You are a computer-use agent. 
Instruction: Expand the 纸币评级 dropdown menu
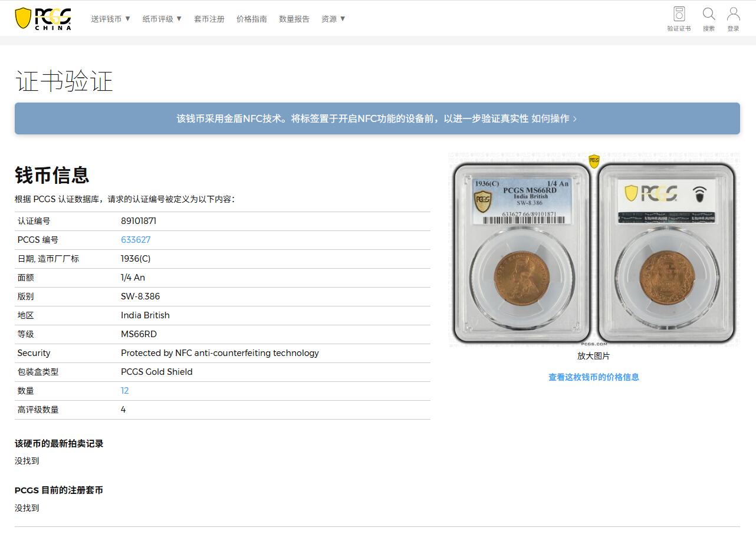[x=162, y=19]
